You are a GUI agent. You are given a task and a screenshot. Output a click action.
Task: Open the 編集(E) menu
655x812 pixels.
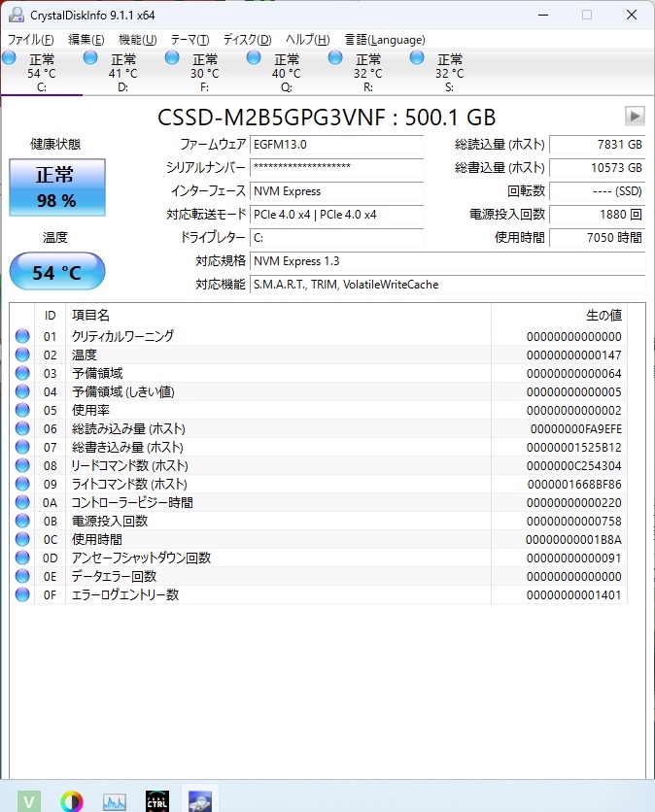[86, 40]
